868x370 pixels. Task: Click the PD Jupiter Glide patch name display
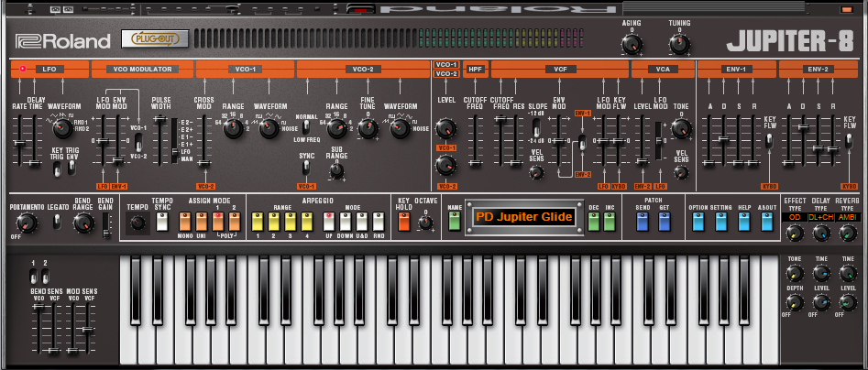(x=523, y=217)
